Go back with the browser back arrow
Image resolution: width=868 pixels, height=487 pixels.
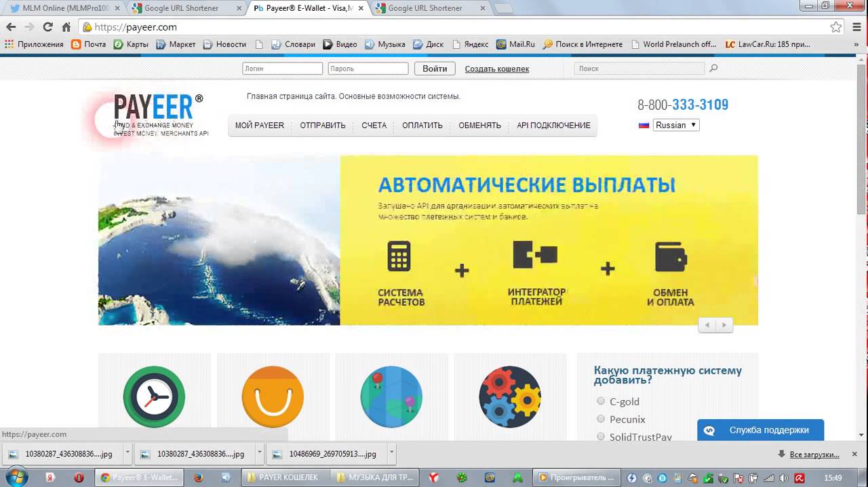pyautogui.click(x=11, y=27)
